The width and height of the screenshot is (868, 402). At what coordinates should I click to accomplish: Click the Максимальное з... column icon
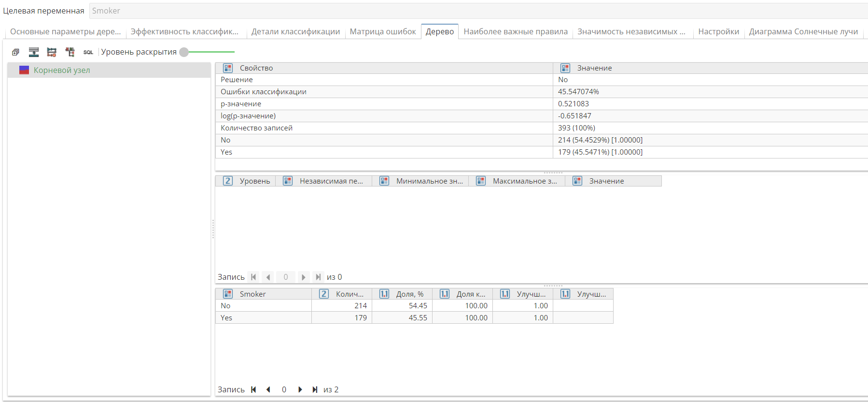coord(481,181)
